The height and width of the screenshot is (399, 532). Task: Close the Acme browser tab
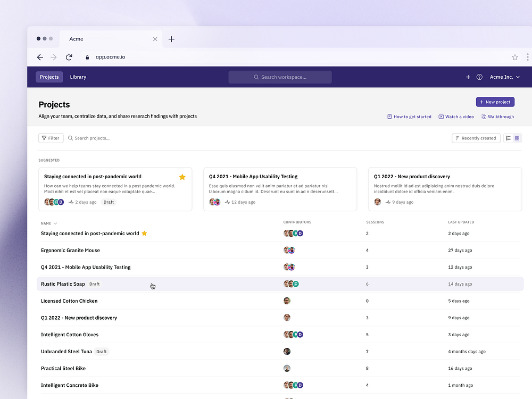[x=155, y=39]
